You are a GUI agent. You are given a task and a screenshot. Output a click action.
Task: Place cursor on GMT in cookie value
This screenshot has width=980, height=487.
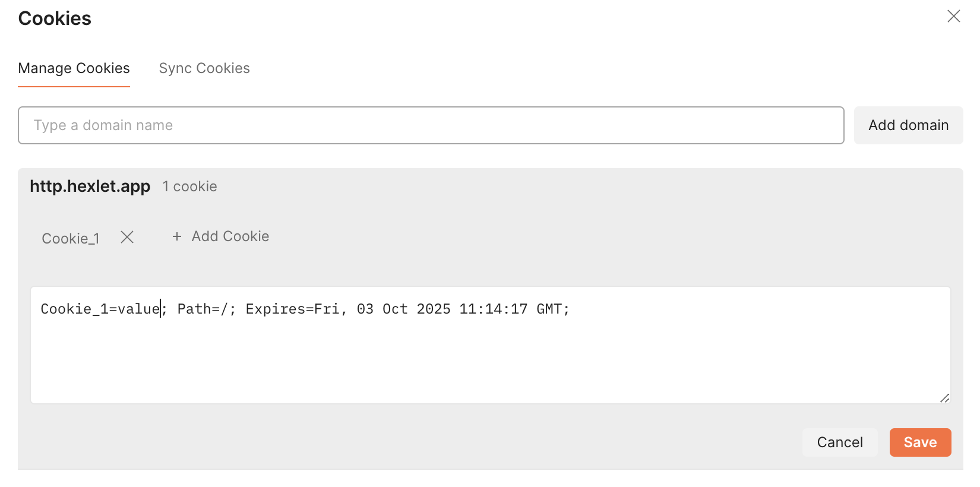pyautogui.click(x=549, y=309)
